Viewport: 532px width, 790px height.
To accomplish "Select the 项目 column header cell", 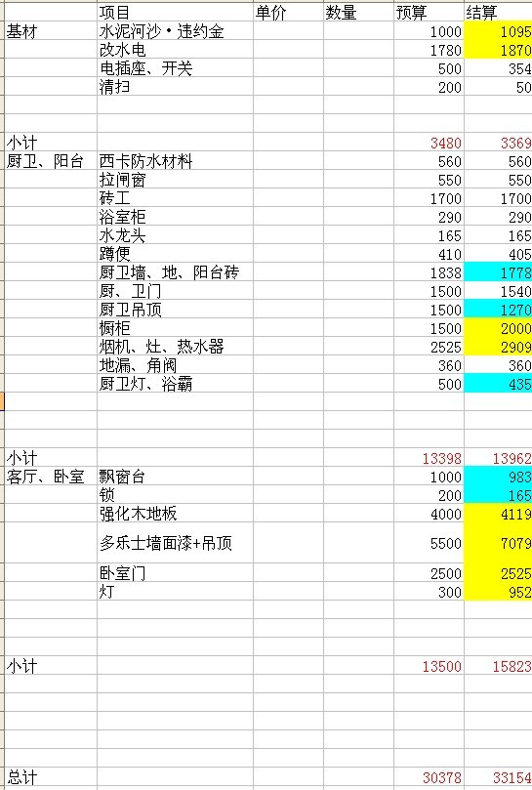I will pyautogui.click(x=175, y=12).
